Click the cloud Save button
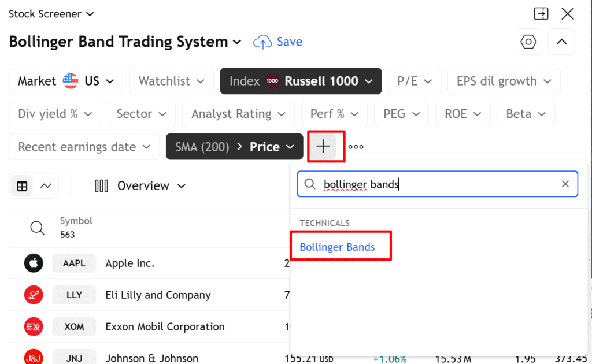Image resolution: width=592 pixels, height=364 pixels. click(278, 42)
